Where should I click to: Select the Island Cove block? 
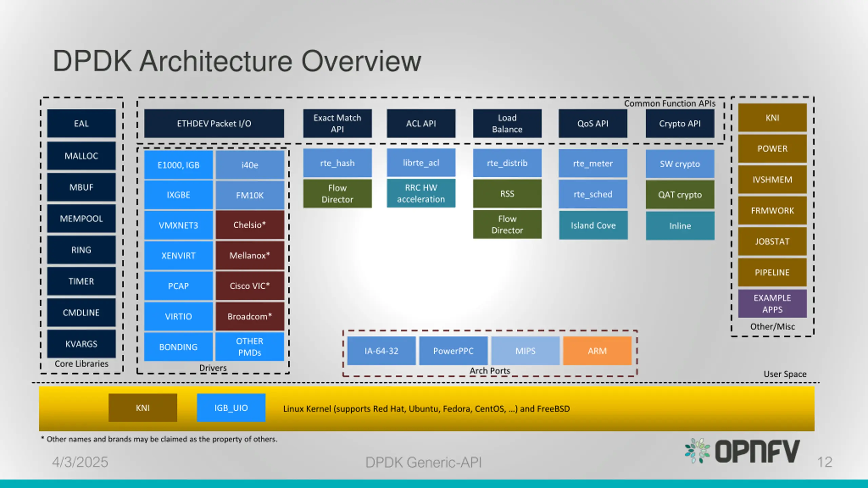(x=593, y=225)
